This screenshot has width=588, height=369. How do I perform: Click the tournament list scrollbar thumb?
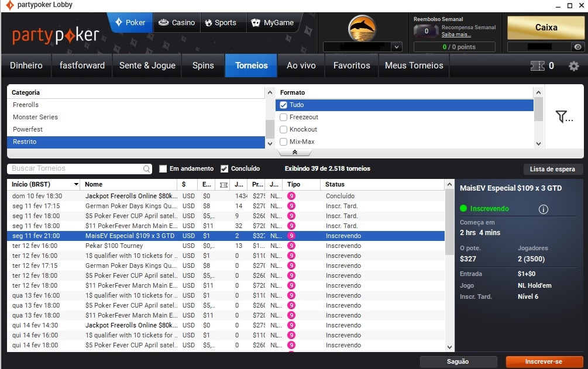[x=449, y=222]
